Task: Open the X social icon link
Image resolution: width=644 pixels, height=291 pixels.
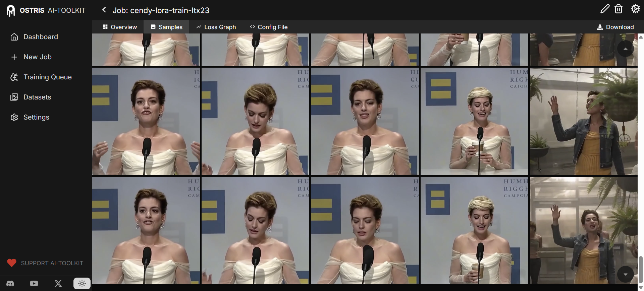Action: tap(58, 284)
